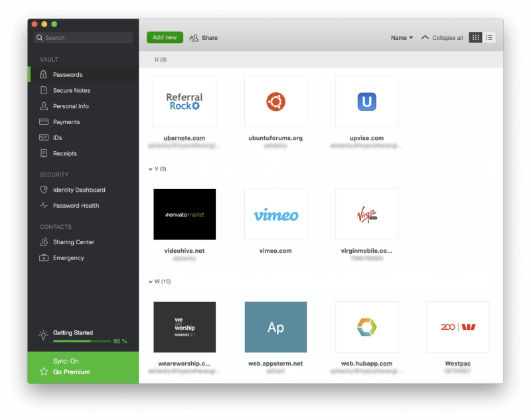Viewport: 531px width, 420px height.
Task: Click the Collapse all chevron icon
Action: 425,38
